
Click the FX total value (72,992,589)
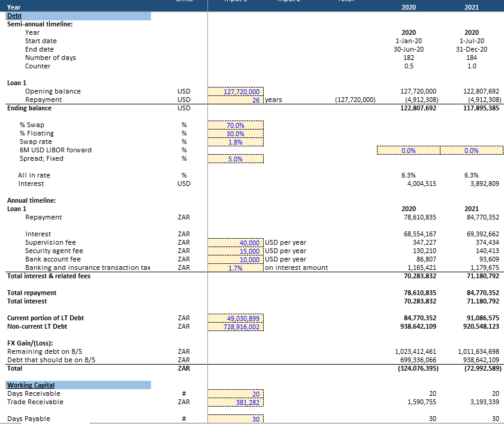click(x=483, y=368)
